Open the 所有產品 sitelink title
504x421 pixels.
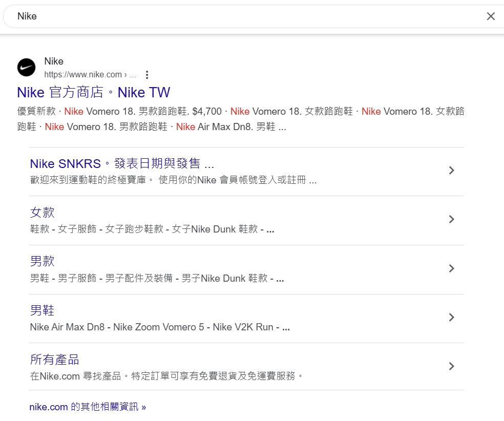click(54, 359)
